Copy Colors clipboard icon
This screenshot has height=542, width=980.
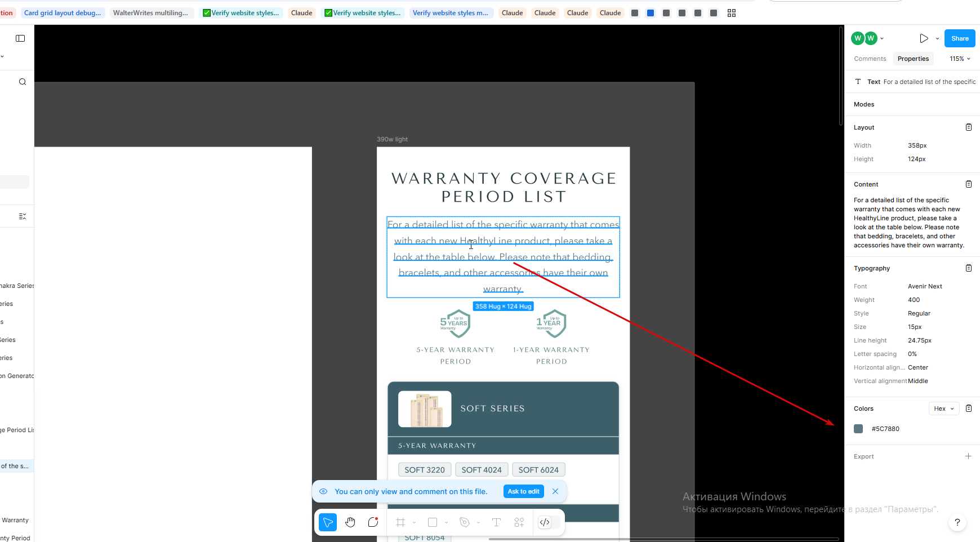point(969,408)
